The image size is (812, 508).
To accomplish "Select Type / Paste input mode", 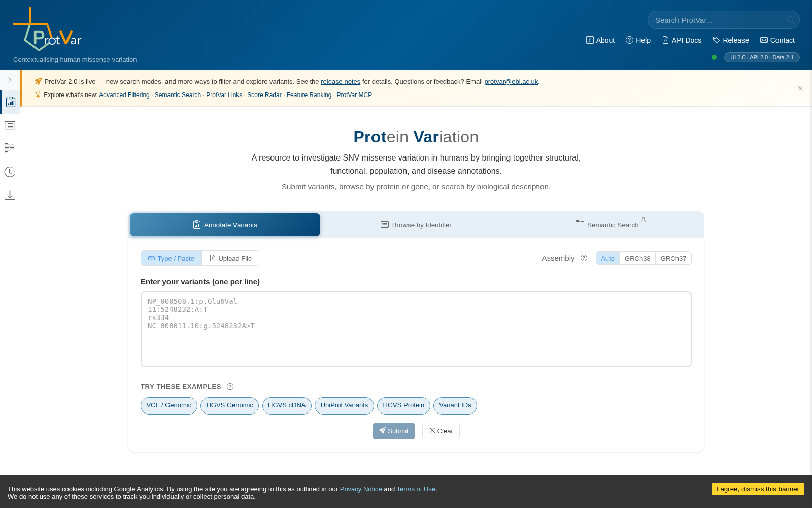I will click(172, 258).
